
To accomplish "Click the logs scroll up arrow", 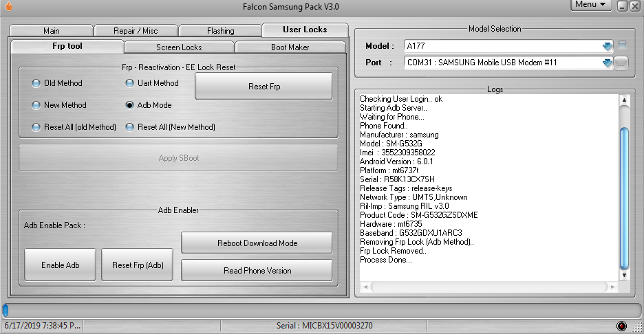I will [x=624, y=100].
